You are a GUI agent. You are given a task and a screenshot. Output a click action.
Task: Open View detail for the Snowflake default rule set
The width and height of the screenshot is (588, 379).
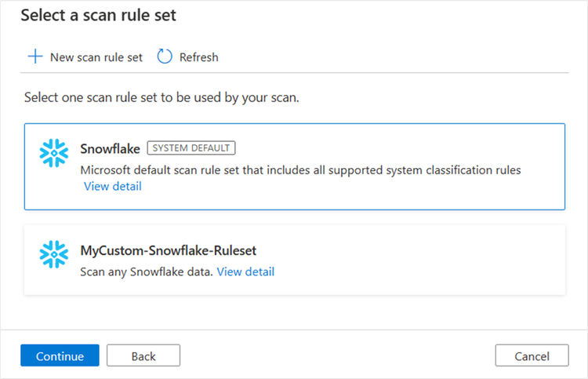[x=113, y=186]
